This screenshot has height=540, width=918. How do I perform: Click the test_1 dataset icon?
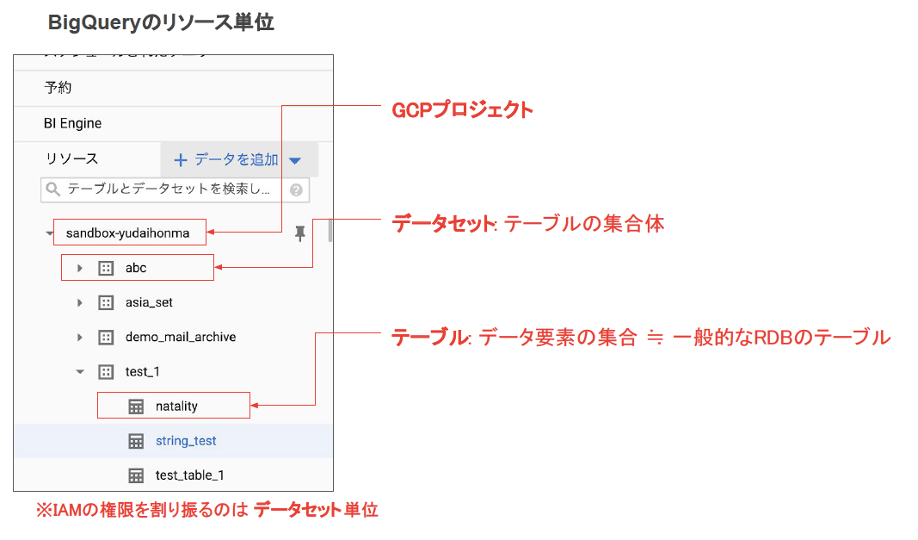pyautogui.click(x=106, y=372)
